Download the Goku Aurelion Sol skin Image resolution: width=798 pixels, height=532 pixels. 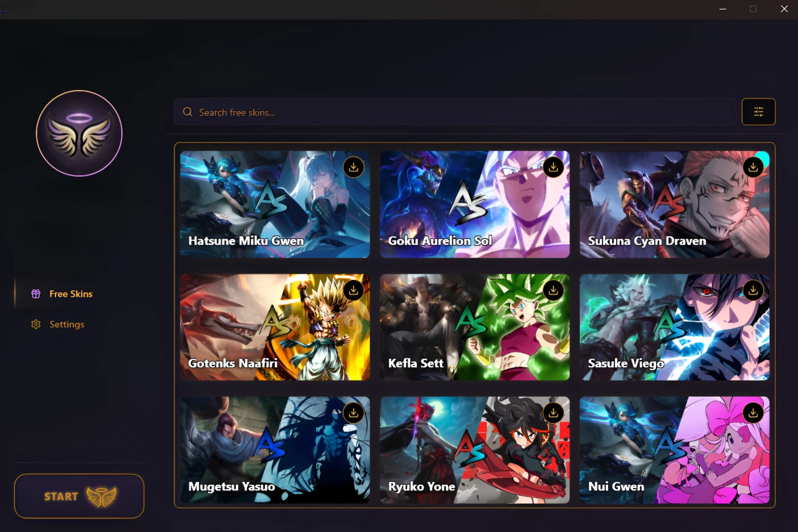pos(553,167)
